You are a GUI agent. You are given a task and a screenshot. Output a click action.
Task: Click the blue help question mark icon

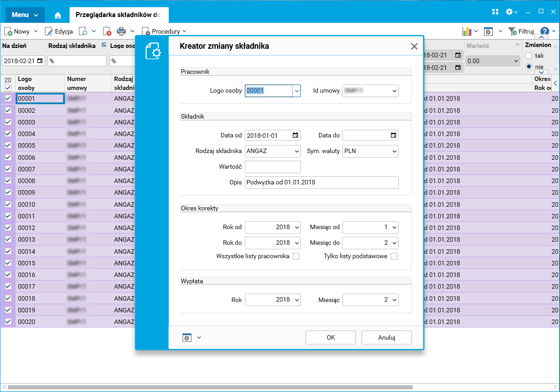pos(545,31)
